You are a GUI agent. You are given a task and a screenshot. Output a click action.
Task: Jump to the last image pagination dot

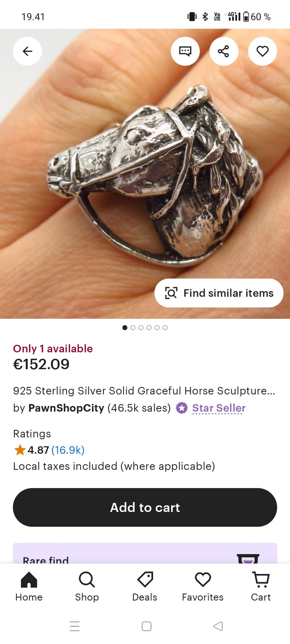pos(165,328)
